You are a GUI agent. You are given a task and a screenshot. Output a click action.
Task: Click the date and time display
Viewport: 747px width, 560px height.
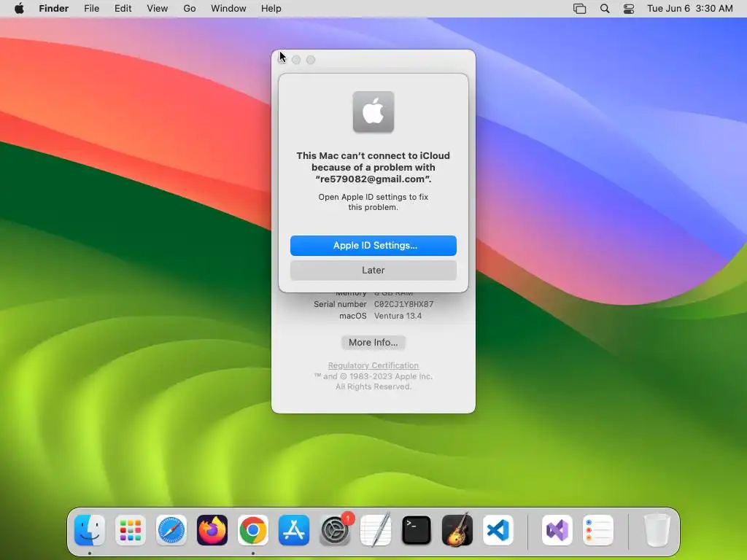(x=690, y=9)
